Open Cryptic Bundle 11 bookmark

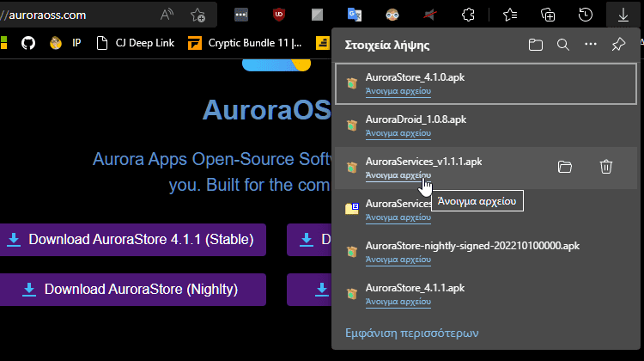coord(245,43)
